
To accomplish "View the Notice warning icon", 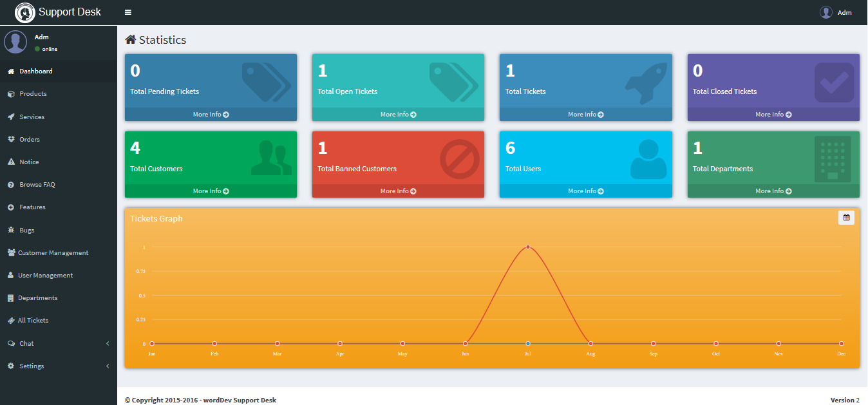I will (11, 162).
